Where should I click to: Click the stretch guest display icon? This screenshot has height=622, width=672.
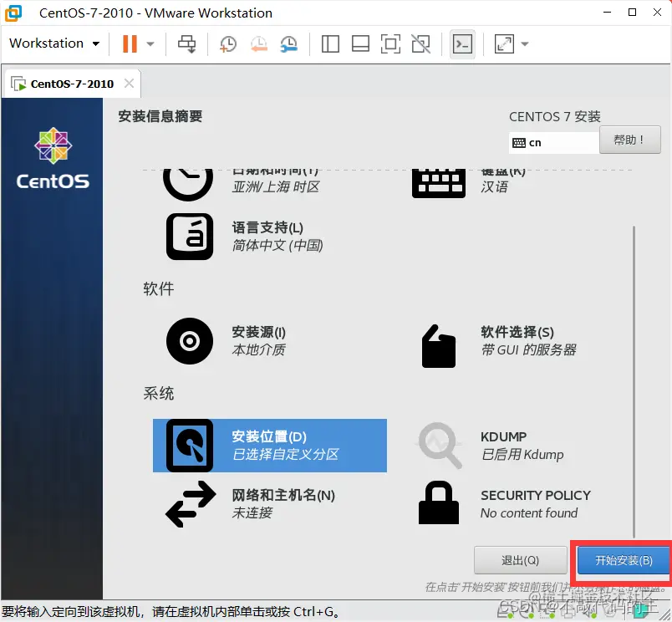[x=504, y=43]
